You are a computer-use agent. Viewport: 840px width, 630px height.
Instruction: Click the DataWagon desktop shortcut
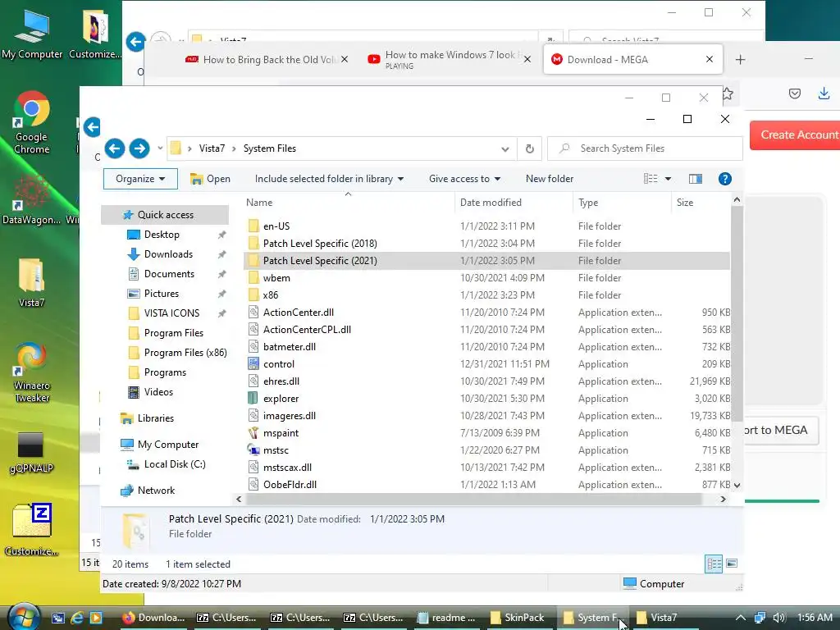[x=32, y=201]
